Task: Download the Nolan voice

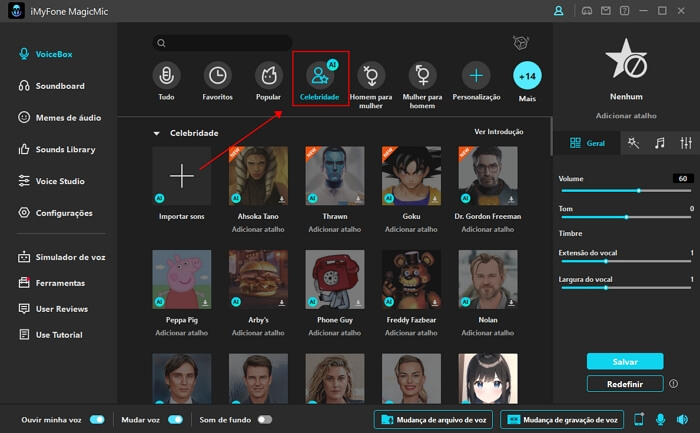Action: 512,302
